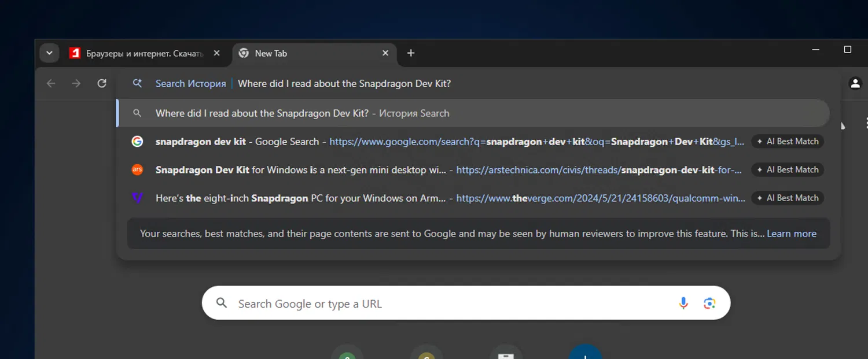This screenshot has width=868, height=359.
Task: Reload the page with the refresh icon
Action: [x=102, y=83]
